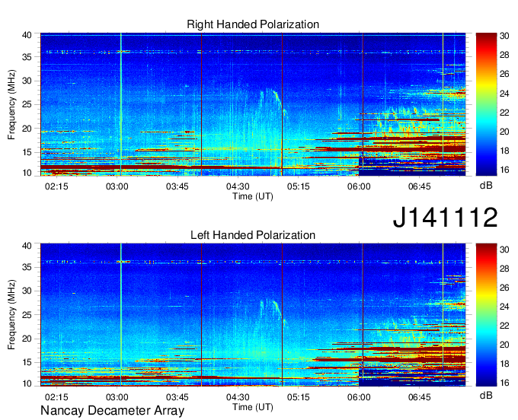518x420 pixels.
Task: Click the right-handed plot's Frequency (MHz) axis label
Action: 11,104
